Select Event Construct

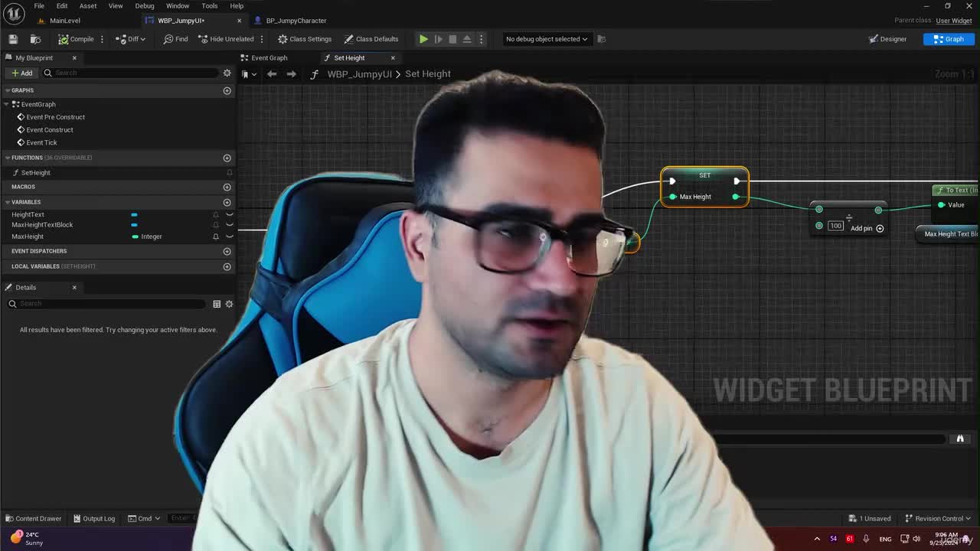50,129
